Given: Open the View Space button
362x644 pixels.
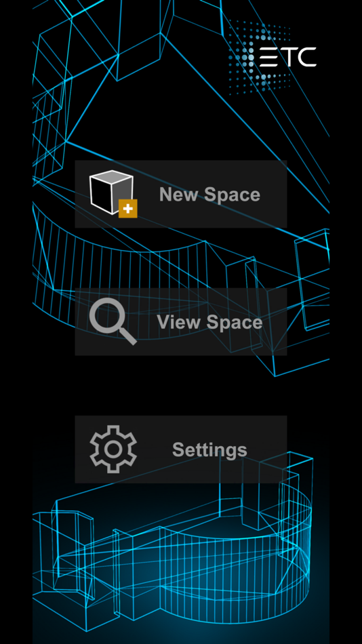Looking at the screenshot, I should pos(181,321).
